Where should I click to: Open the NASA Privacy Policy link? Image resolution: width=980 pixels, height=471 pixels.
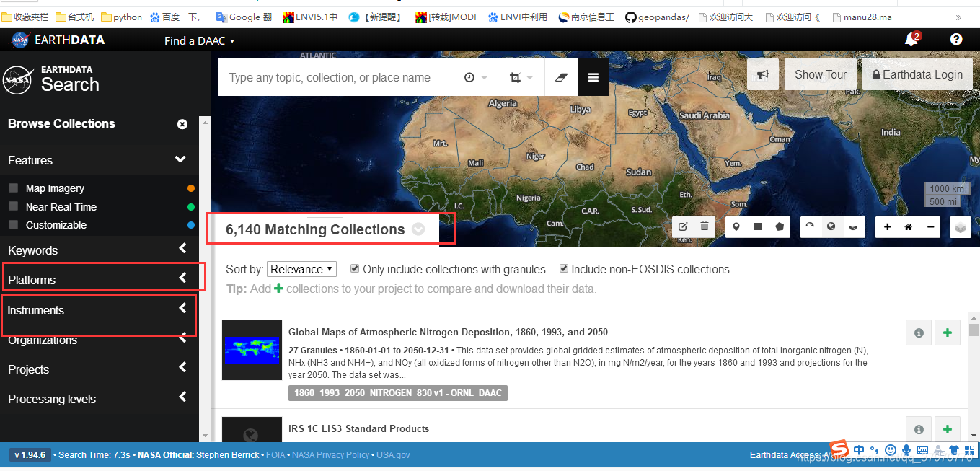pos(331,455)
